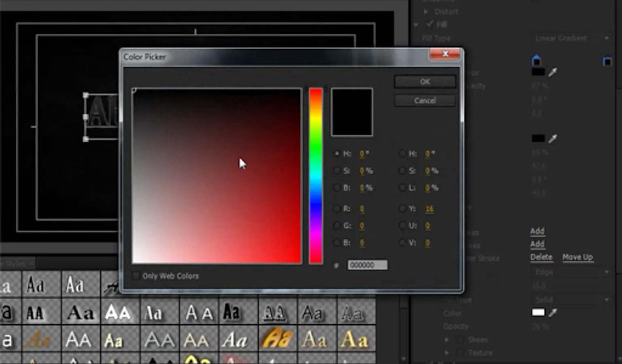Select the left gradient color stop
Image resolution: width=622 pixels, height=364 pixels.
click(536, 61)
